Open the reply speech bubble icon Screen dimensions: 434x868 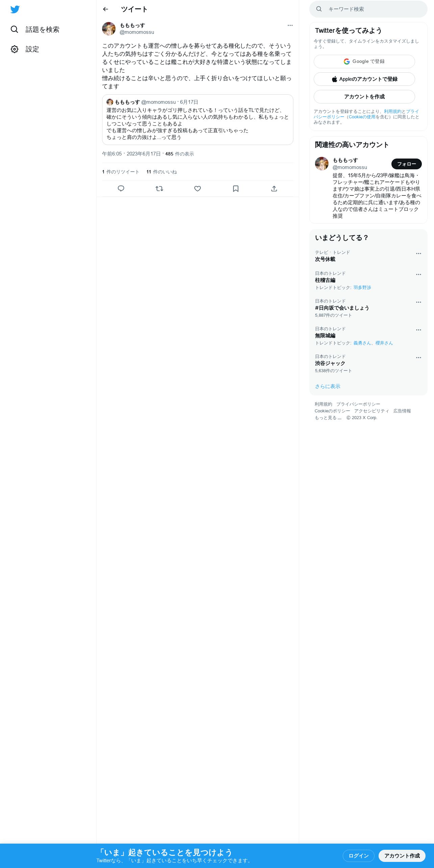121,189
